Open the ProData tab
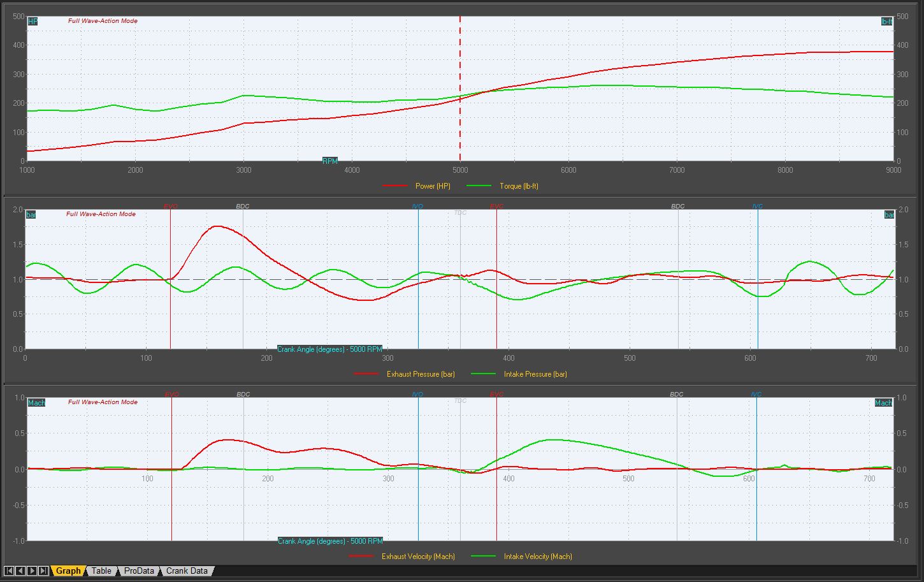Viewport: 924px width, 582px height. click(139, 571)
